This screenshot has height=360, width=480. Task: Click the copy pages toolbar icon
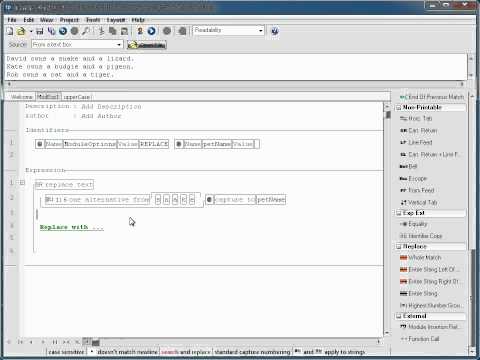coord(113,31)
